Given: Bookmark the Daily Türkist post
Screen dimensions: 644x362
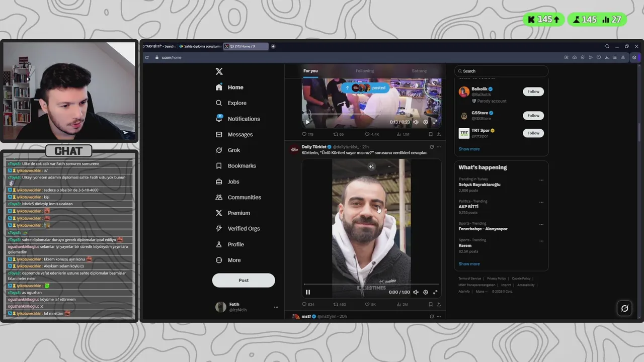Looking at the screenshot, I should (431, 304).
